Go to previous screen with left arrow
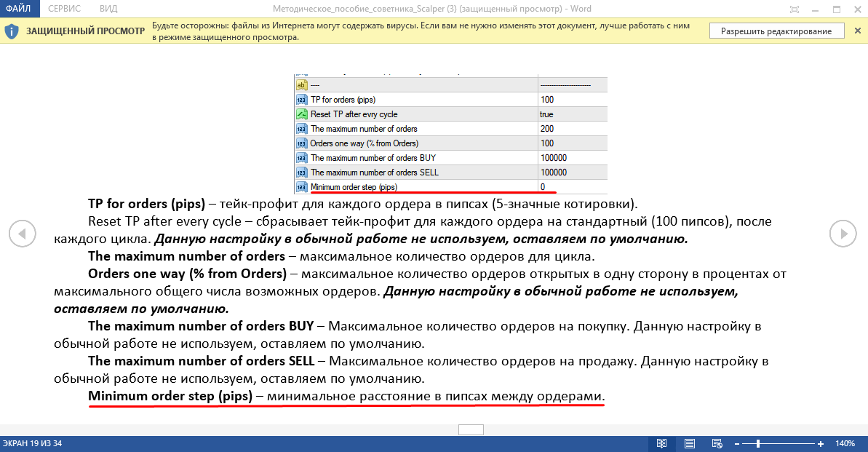Viewport: 868px width, 452px height. (22, 233)
